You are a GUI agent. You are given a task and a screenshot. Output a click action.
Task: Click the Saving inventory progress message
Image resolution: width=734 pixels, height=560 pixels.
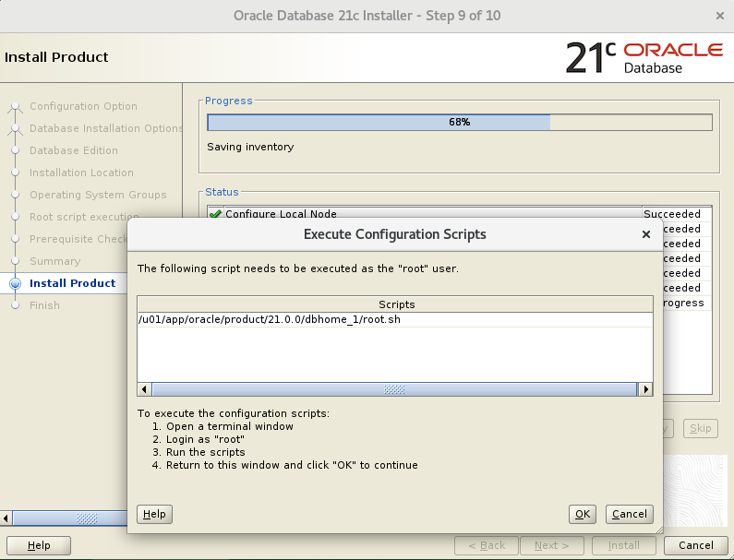[x=250, y=147]
